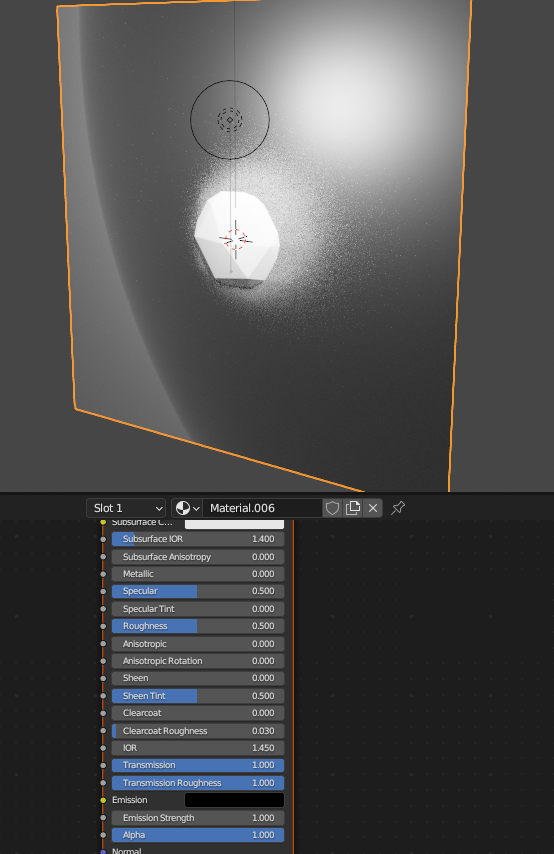Click the Clearcoat value field

(198, 713)
